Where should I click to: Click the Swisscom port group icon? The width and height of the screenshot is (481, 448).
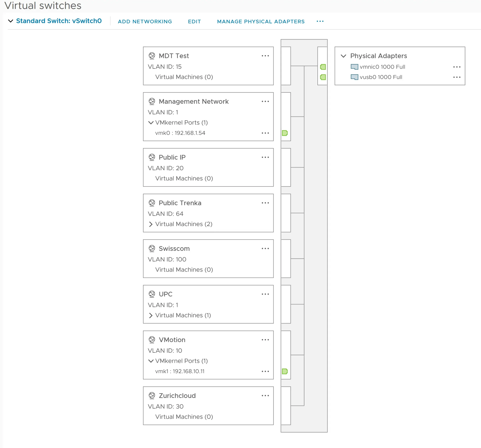pos(152,248)
